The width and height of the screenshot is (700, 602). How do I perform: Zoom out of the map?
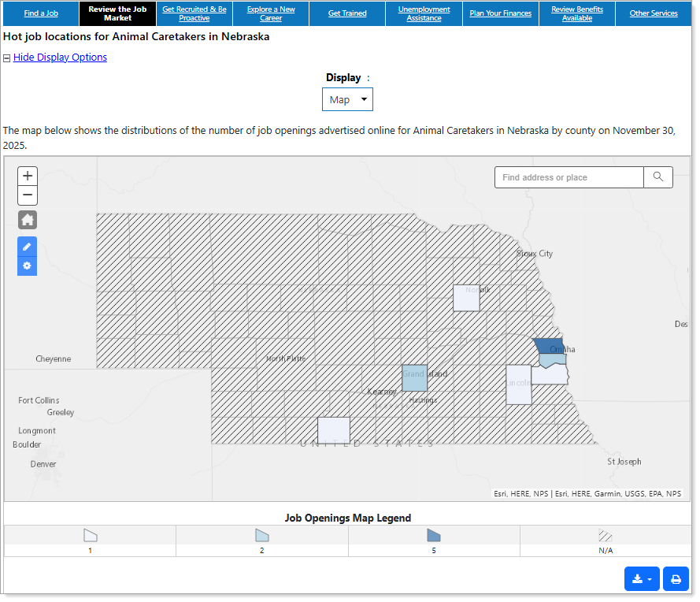pos(28,195)
